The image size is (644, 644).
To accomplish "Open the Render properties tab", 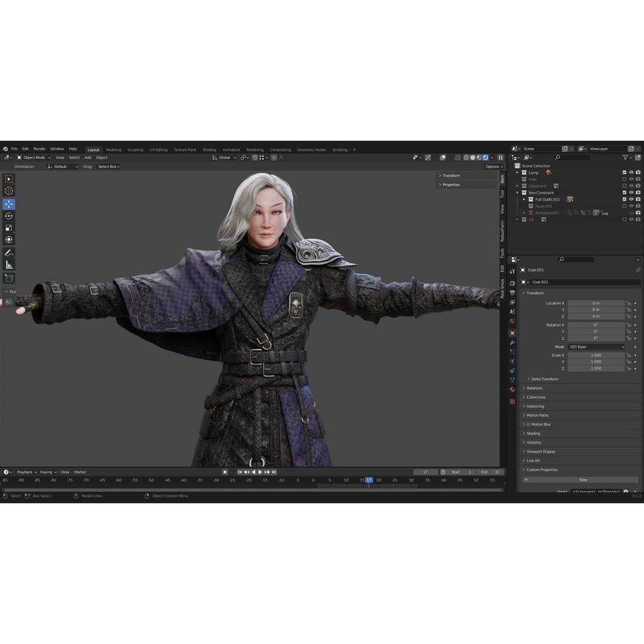I will (512, 283).
